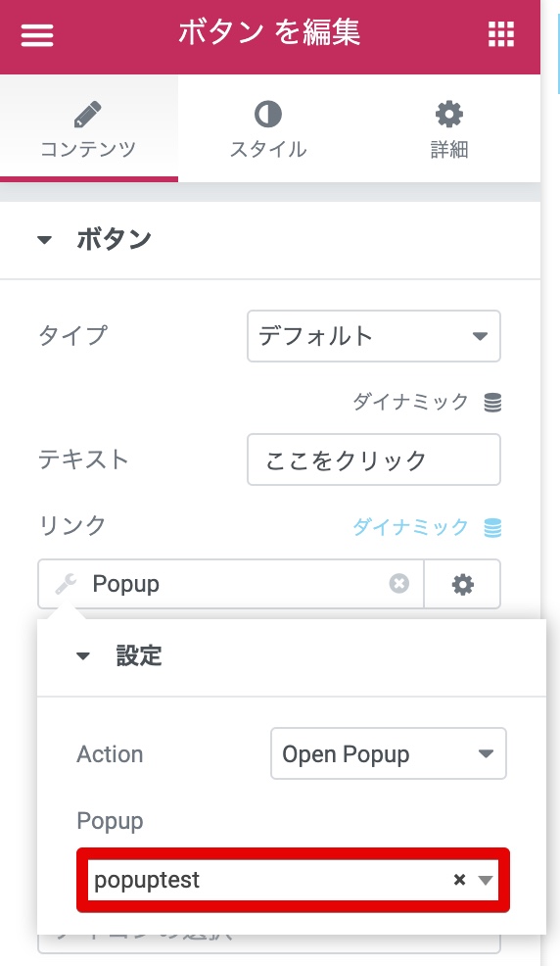Collapse the 設定 section

point(83,656)
